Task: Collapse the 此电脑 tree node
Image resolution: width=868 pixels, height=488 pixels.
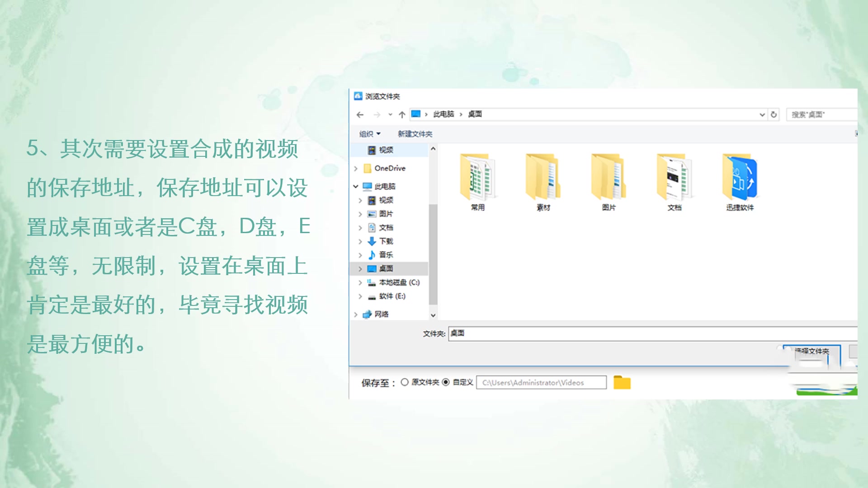Action: click(355, 186)
